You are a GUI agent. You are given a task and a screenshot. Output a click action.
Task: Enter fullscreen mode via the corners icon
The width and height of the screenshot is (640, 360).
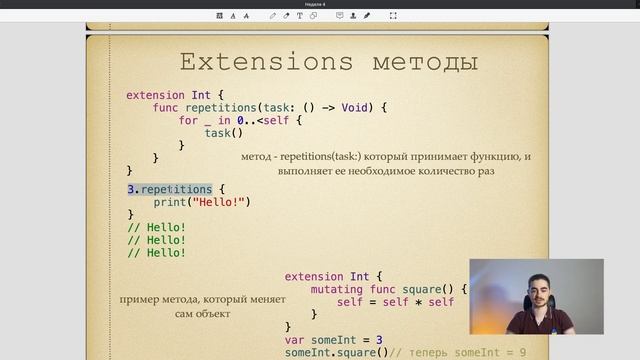[393, 16]
